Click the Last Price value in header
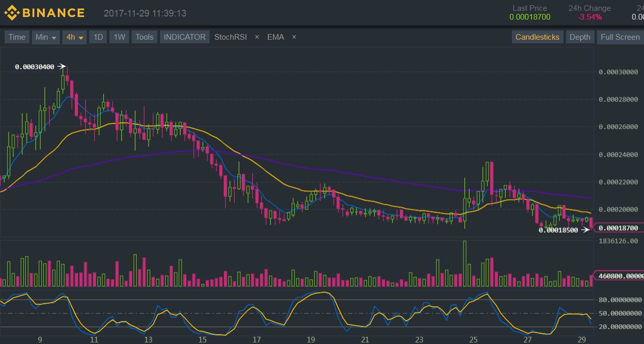The image size is (644, 344). pyautogui.click(x=530, y=17)
